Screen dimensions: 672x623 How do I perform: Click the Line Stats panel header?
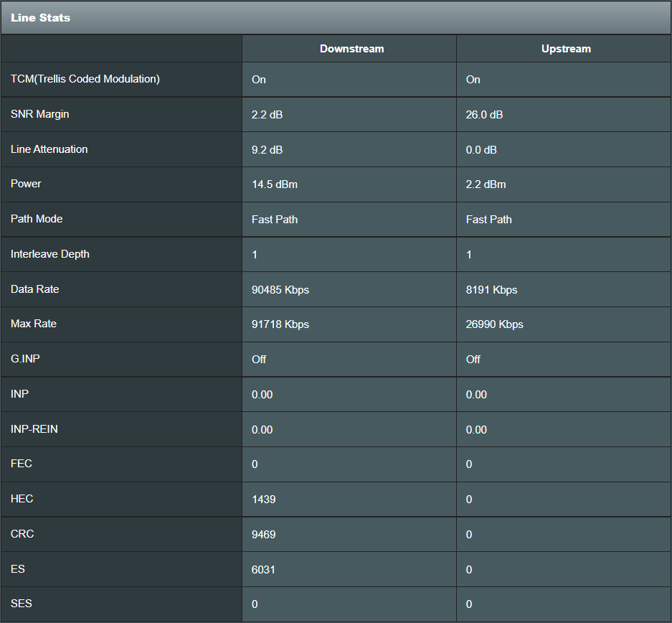[x=40, y=17]
